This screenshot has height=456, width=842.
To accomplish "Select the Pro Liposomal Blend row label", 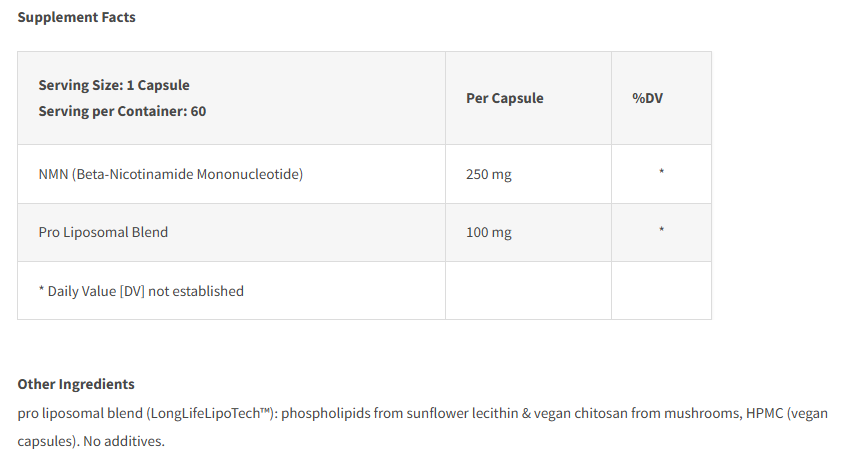I will coord(103,232).
